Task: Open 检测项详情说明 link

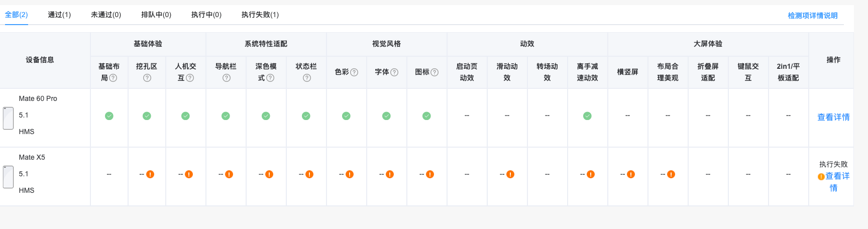Action: pos(812,16)
